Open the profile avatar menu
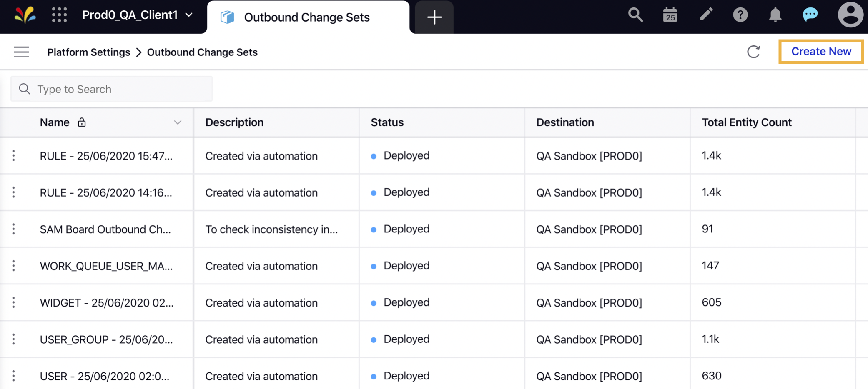868x389 pixels. click(x=850, y=15)
